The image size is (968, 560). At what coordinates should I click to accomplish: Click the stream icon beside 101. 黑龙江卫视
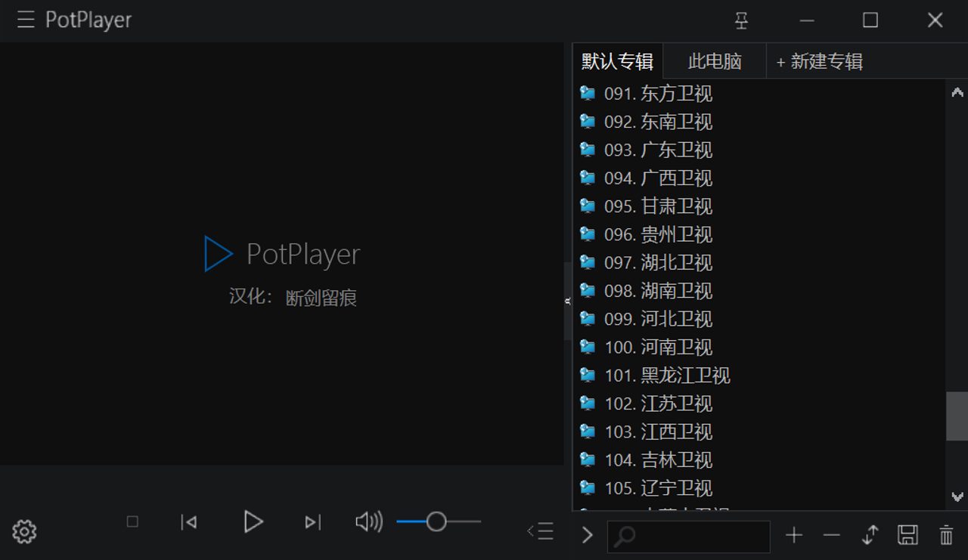(588, 375)
